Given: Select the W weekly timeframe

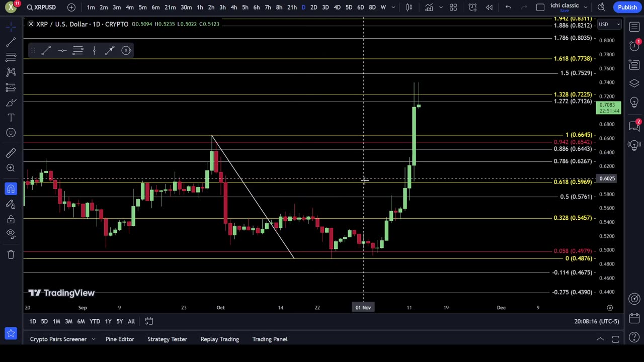Looking at the screenshot, I should pos(383,7).
